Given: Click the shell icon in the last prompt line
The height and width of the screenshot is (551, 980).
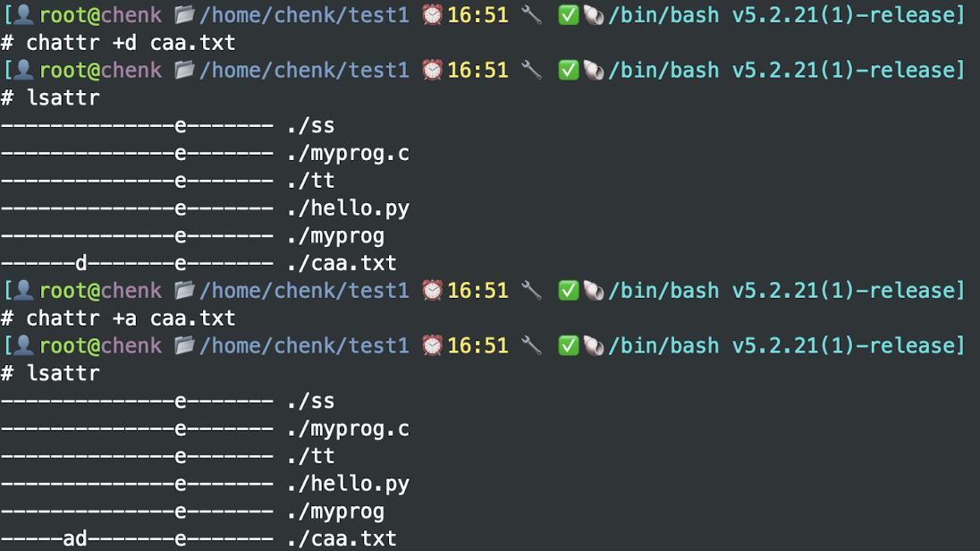Looking at the screenshot, I should [593, 345].
